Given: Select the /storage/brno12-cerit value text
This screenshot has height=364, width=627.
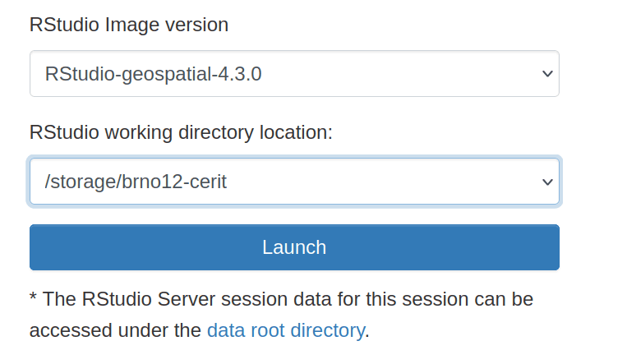Looking at the screenshot, I should [136, 182].
